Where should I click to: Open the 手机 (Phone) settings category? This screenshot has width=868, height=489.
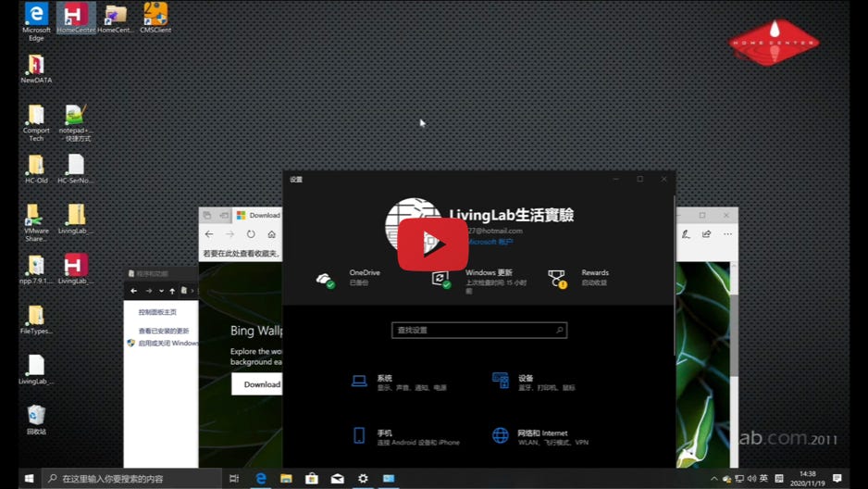(405, 436)
